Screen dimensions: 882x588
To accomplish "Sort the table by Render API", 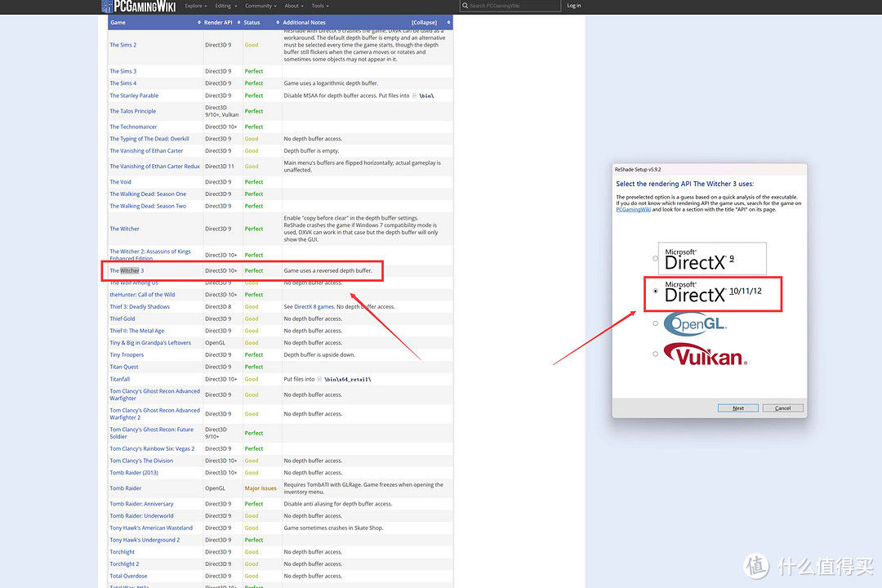I will pos(238,23).
